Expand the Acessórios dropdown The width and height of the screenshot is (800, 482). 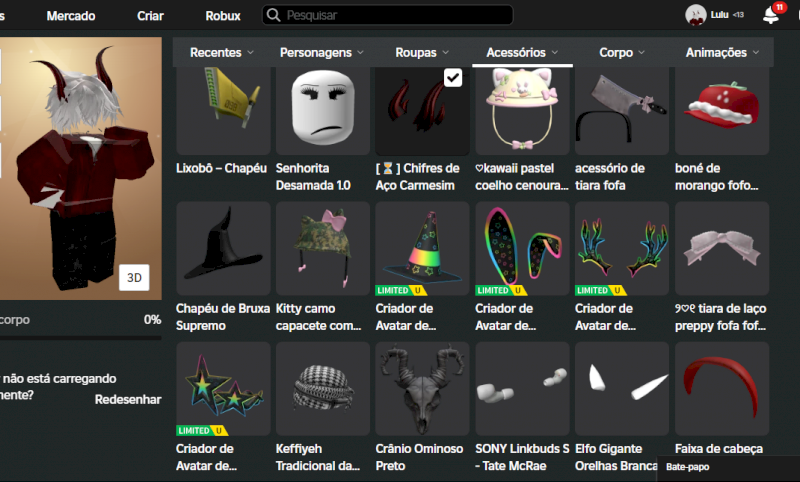[522, 53]
